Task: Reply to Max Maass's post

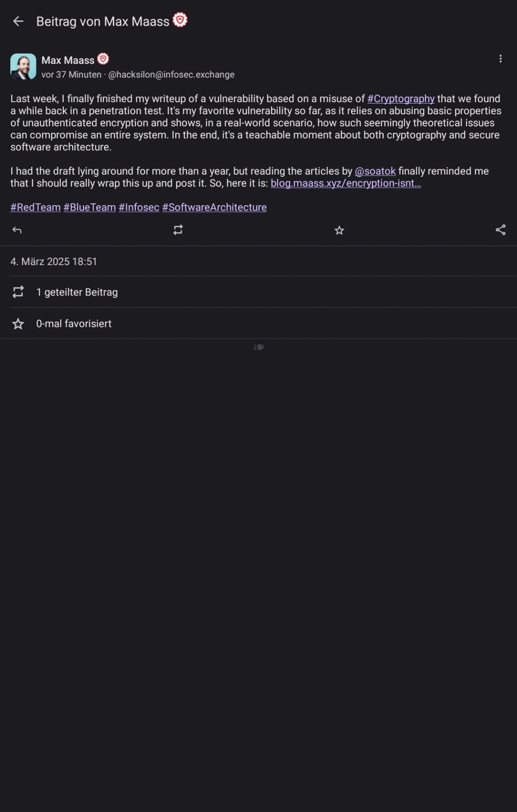Action: (17, 230)
